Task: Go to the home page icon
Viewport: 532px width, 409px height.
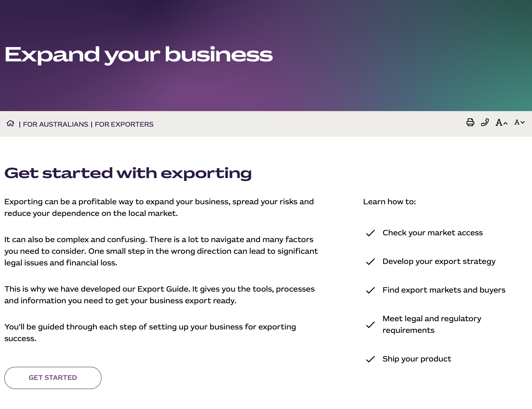Action: click(x=10, y=123)
